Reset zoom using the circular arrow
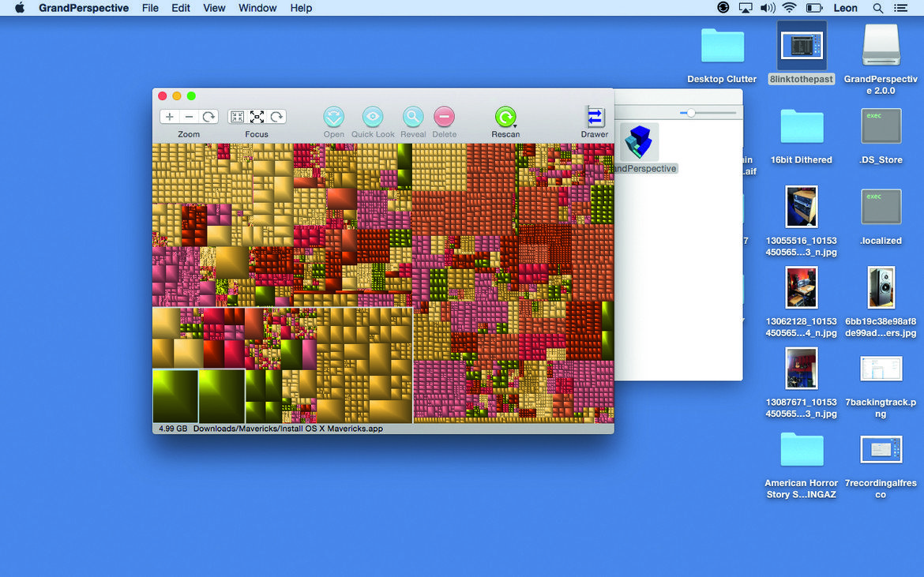 pyautogui.click(x=208, y=117)
